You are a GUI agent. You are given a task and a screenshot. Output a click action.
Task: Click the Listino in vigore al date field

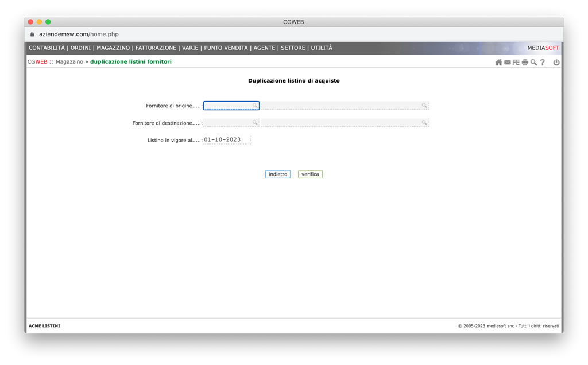coord(227,140)
